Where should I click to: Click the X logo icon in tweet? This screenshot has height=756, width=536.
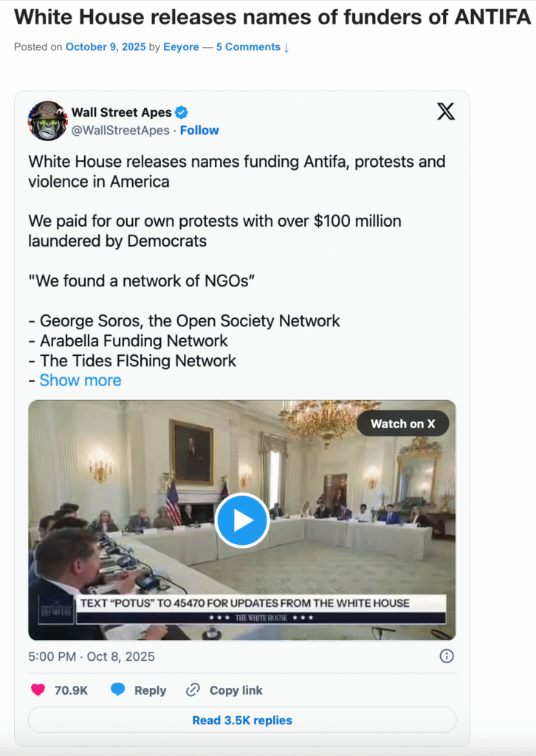tap(446, 111)
